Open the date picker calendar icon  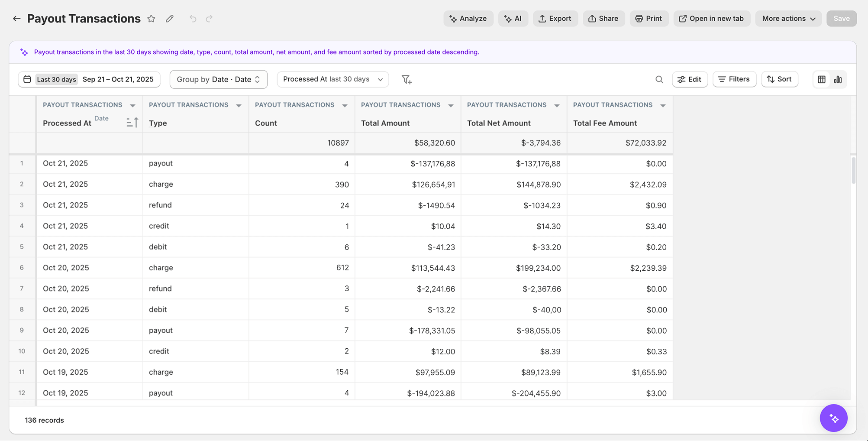27,79
